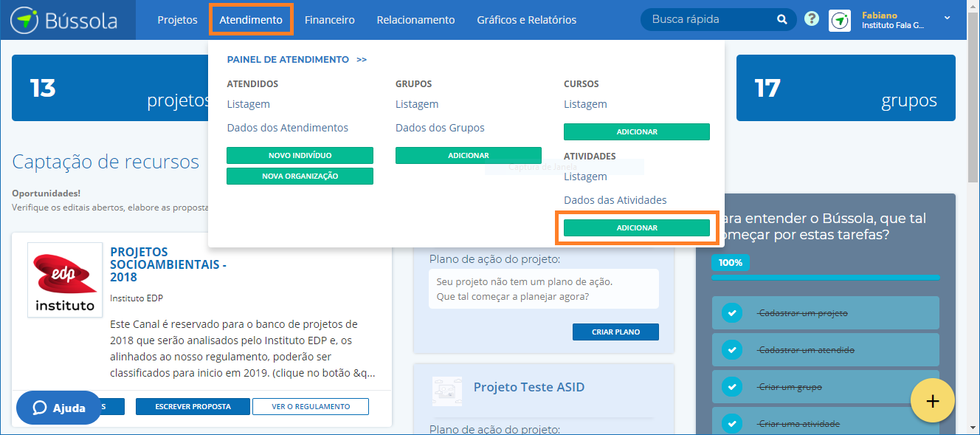This screenshot has height=435, width=980.
Task: Click the Novo Indivíduo button
Action: 300,156
